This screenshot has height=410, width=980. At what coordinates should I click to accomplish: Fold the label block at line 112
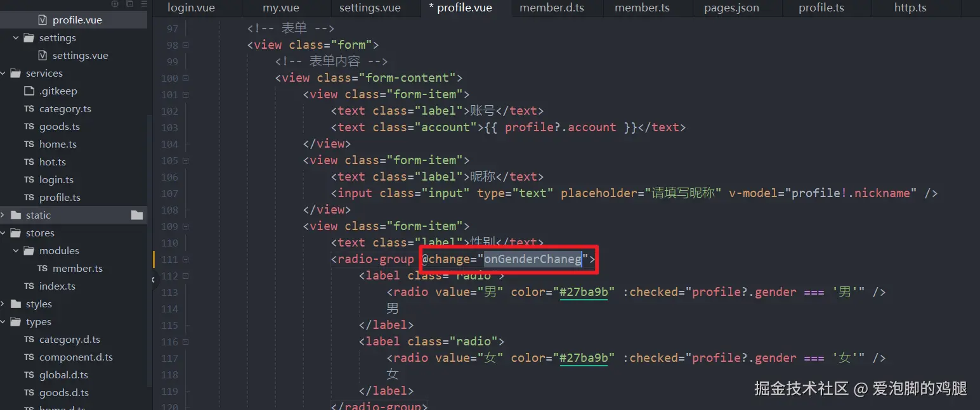186,276
